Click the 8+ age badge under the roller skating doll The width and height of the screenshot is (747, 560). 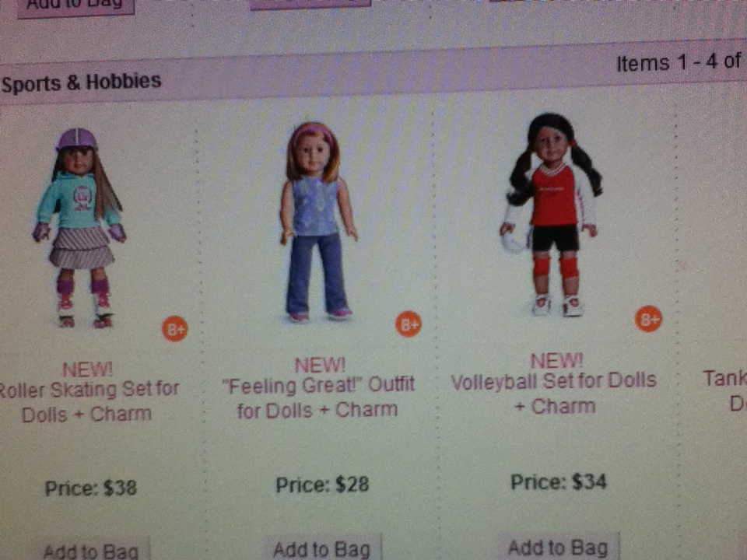(x=175, y=328)
